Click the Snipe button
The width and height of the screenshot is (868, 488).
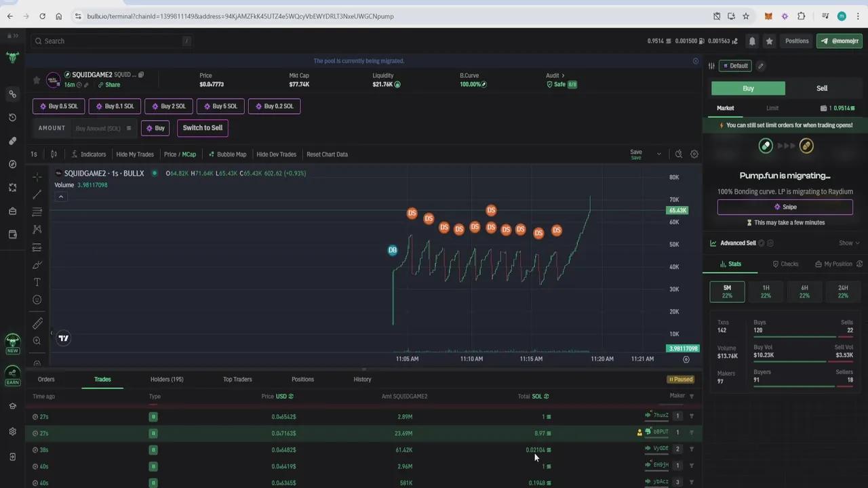pos(785,207)
